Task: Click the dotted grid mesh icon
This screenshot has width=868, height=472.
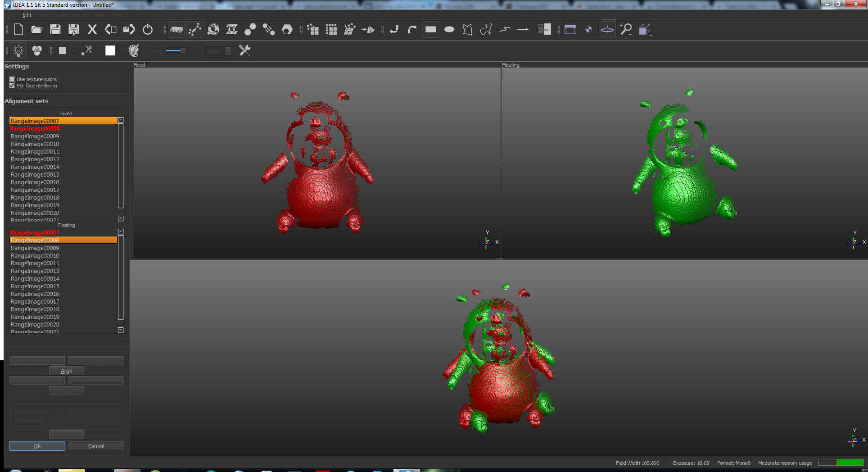Action: (x=331, y=30)
